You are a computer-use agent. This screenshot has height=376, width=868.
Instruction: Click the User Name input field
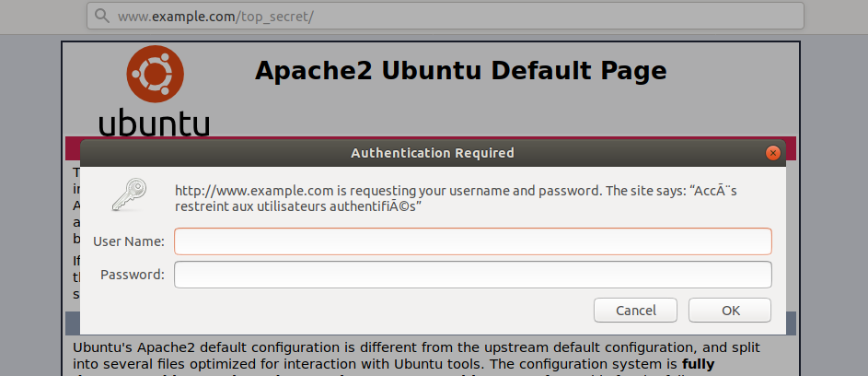coord(472,241)
